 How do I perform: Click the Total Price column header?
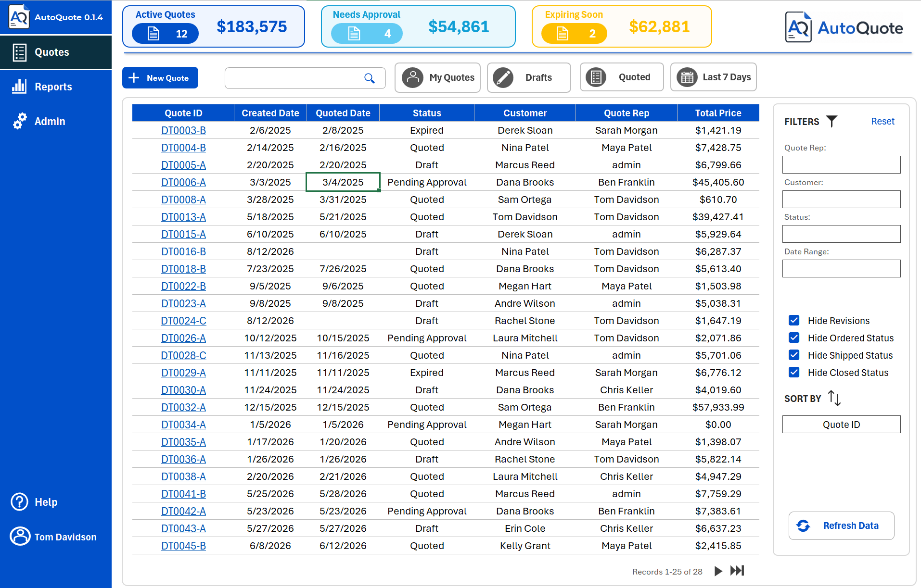(718, 113)
